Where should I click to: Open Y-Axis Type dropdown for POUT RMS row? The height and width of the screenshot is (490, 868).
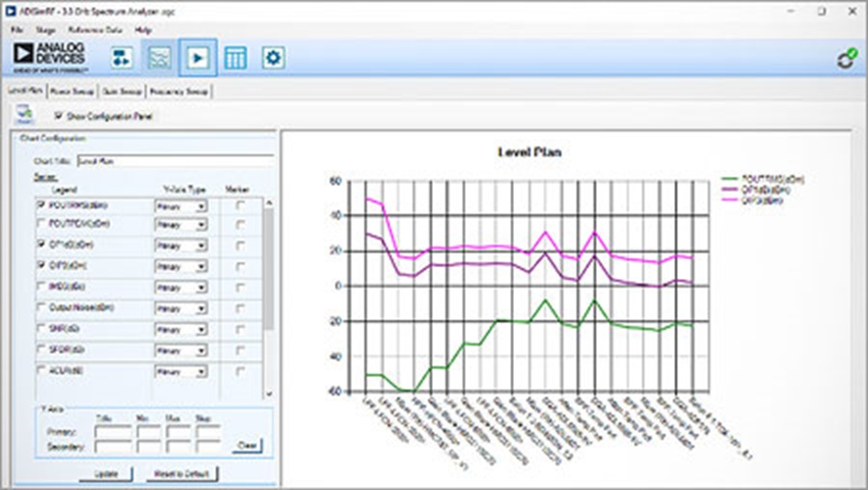tap(181, 206)
